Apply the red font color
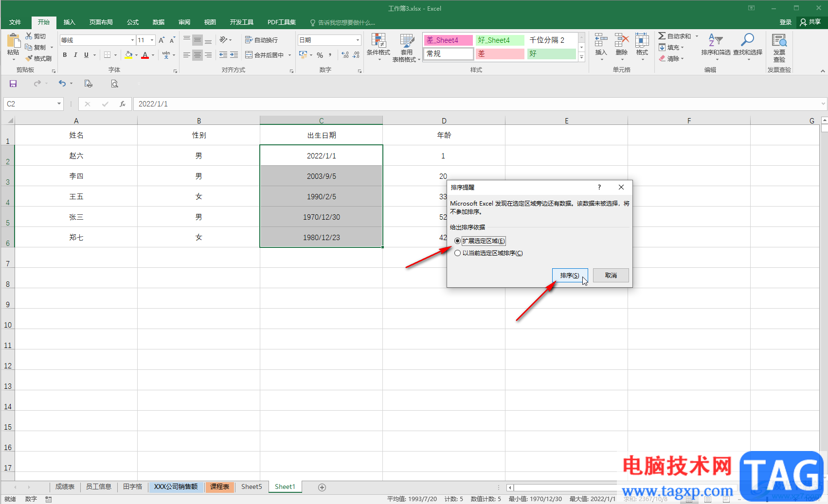The width and height of the screenshot is (828, 504). tap(145, 55)
